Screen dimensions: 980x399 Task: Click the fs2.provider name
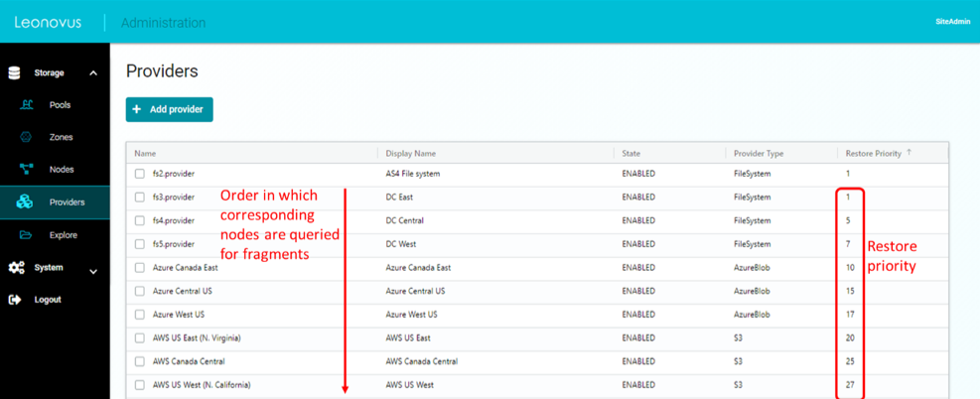(x=174, y=175)
